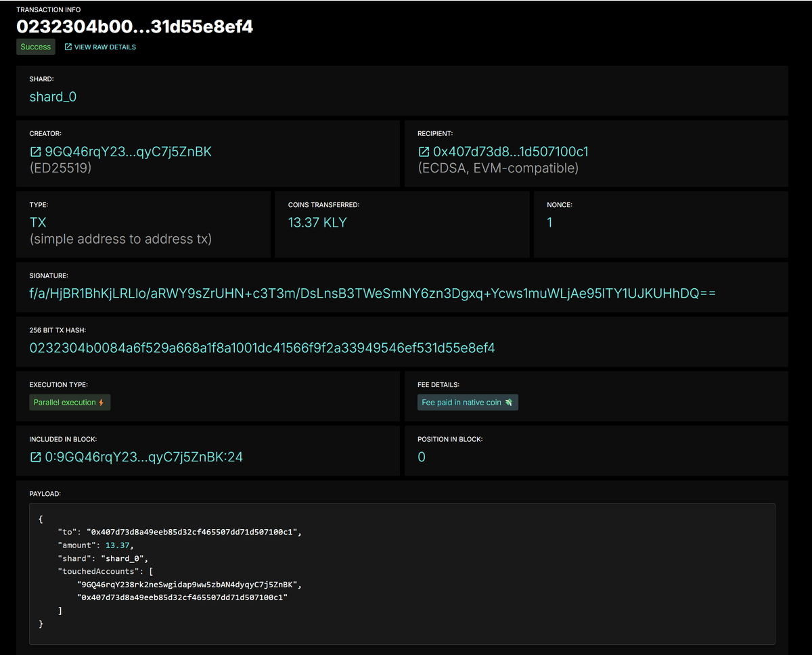Click the green Success status badge
Screen dimensions: 812x655
pos(36,47)
